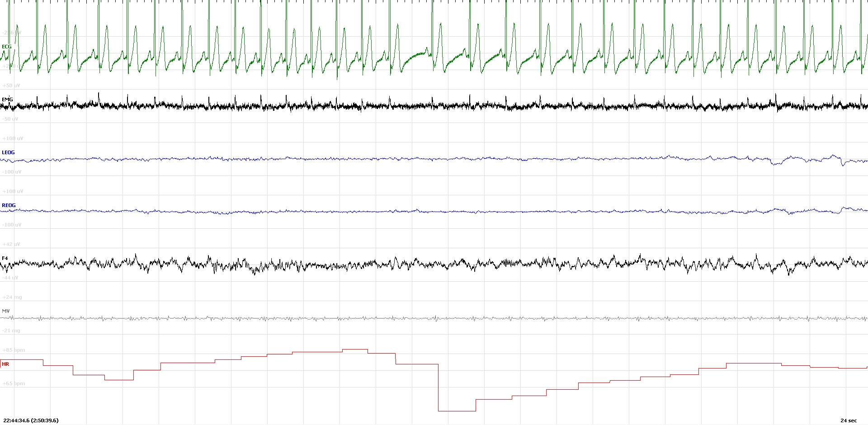The image size is (868, 425).
Task: Click the +24 mg scale value
Action: click(x=12, y=297)
